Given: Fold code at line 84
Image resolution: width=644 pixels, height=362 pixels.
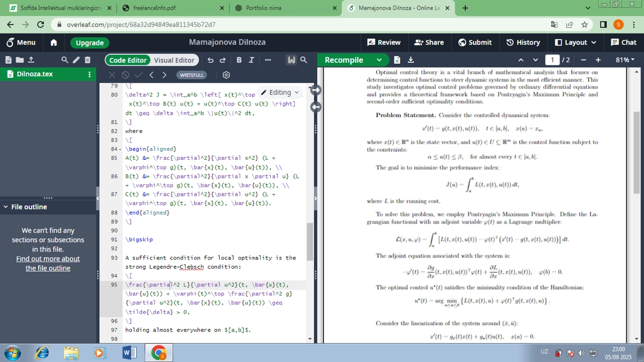Looking at the screenshot, I should (120, 149).
